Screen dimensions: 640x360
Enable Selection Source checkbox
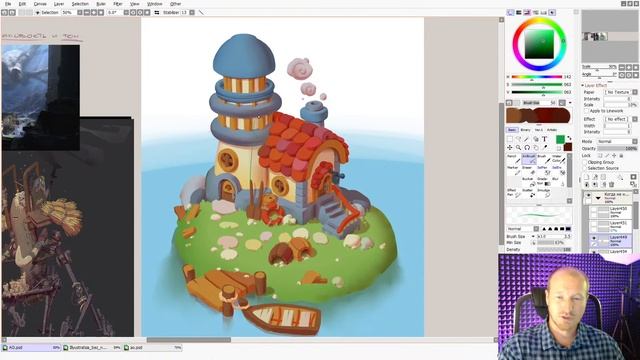(x=585, y=168)
